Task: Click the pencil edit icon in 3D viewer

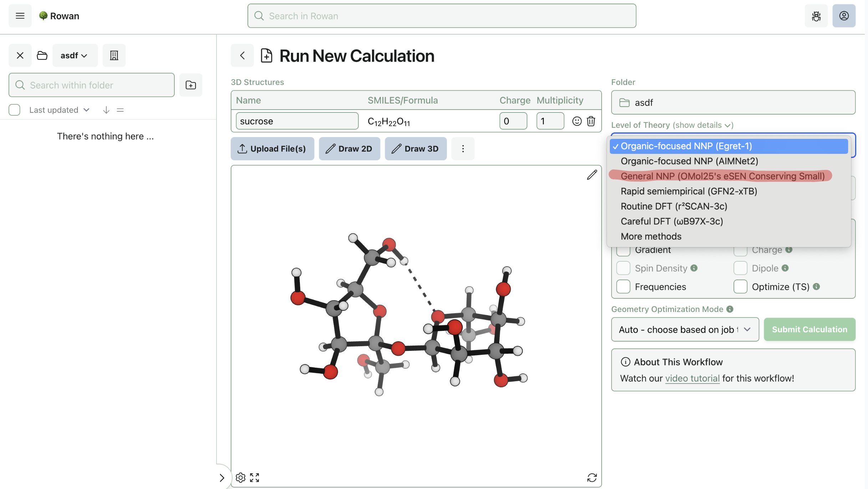Action: coord(592,175)
